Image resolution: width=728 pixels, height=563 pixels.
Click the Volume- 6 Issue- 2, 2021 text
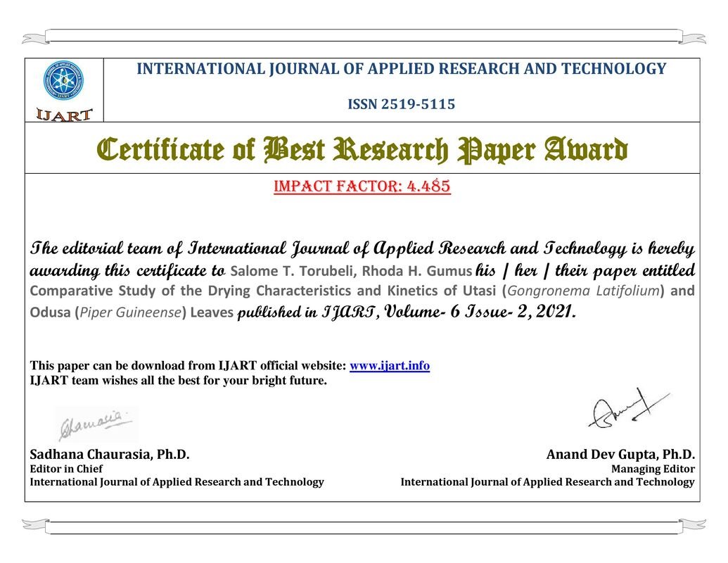pyautogui.click(x=480, y=311)
